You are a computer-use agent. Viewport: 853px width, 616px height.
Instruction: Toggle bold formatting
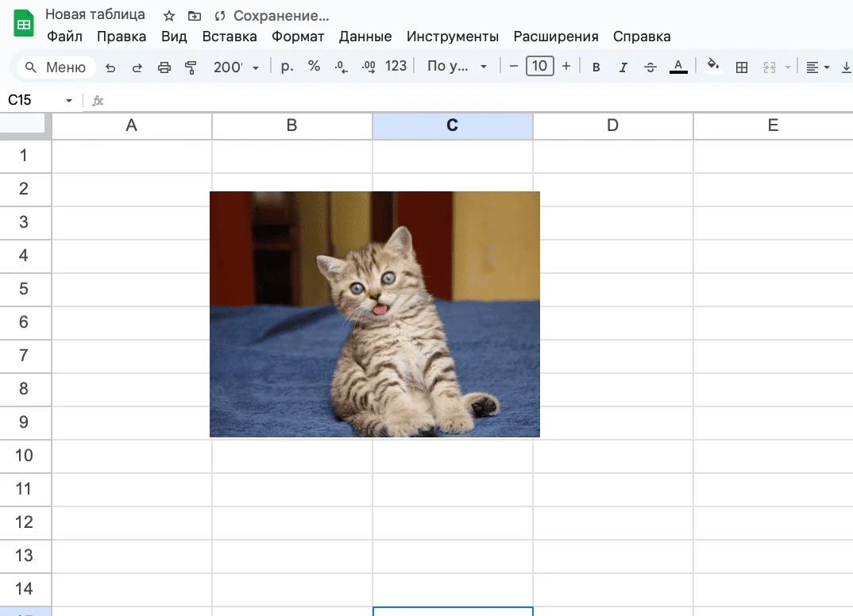(x=596, y=67)
